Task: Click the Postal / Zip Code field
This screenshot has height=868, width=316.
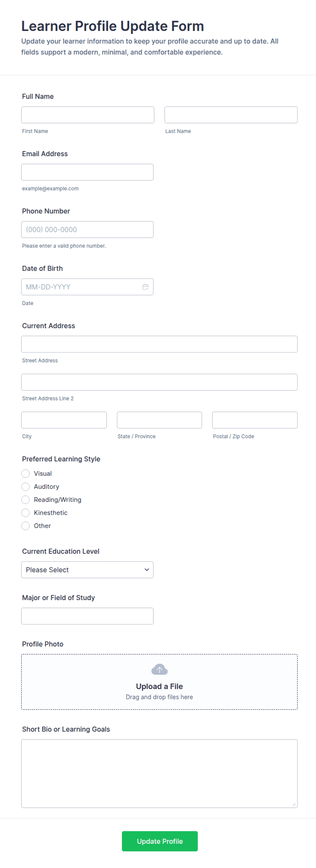Action: 254,420
